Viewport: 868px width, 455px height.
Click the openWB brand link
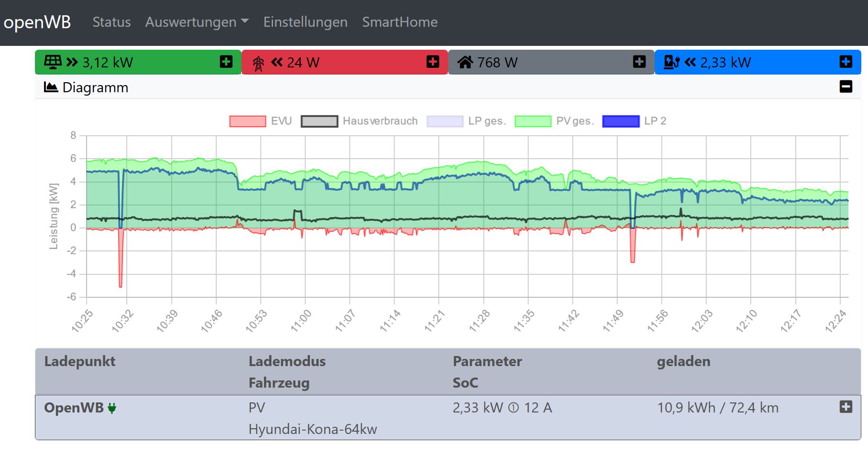[x=37, y=22]
